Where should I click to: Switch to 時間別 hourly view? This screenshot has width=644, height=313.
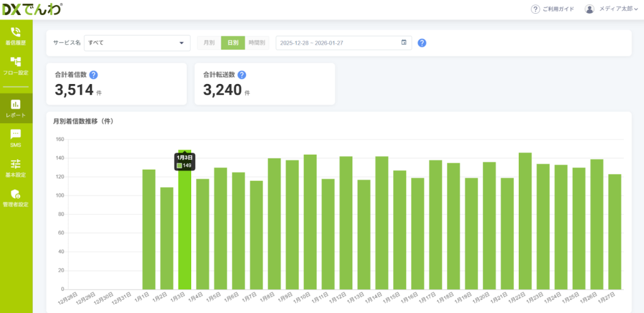(x=257, y=43)
